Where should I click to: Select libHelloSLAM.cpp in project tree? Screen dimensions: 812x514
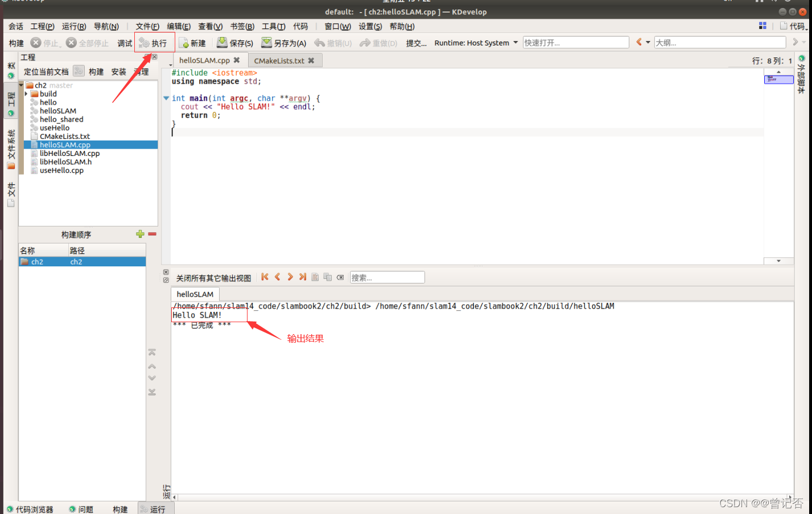69,153
